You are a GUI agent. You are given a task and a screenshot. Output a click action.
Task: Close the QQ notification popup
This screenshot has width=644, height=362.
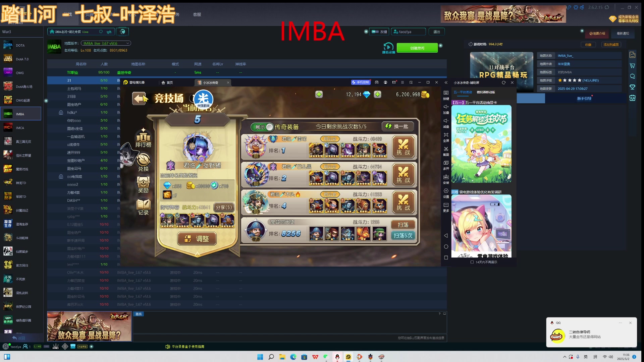tap(630, 323)
